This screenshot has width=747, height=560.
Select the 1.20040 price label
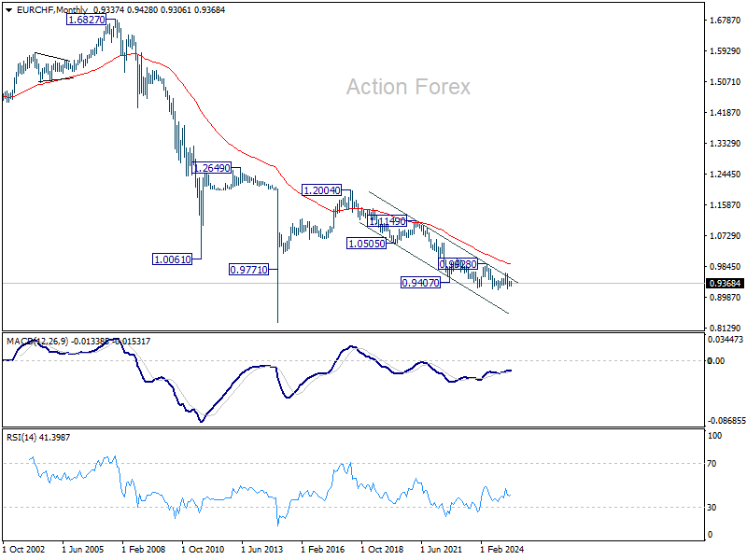point(321,190)
